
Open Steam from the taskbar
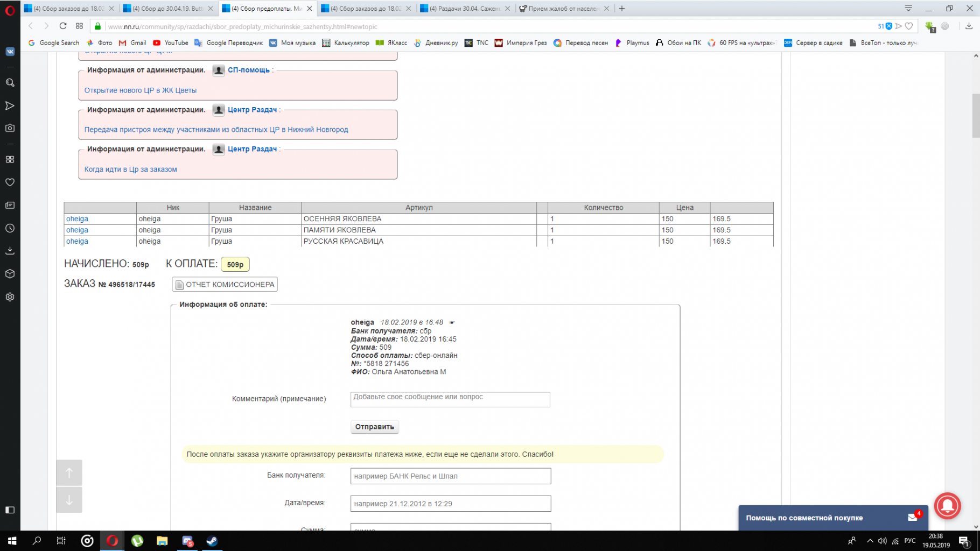point(212,541)
